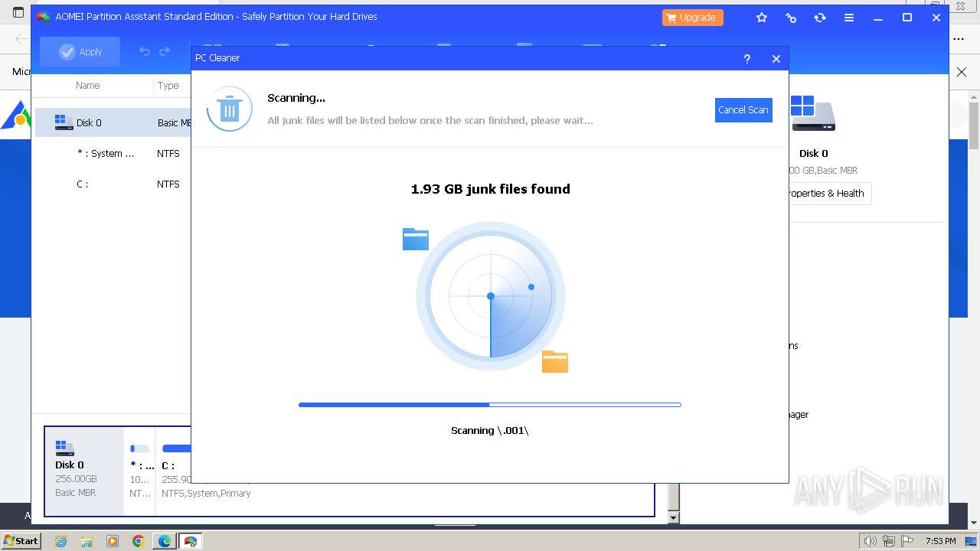The height and width of the screenshot is (551, 980).
Task: Click the settings connector icon in title bar
Action: (x=791, y=18)
